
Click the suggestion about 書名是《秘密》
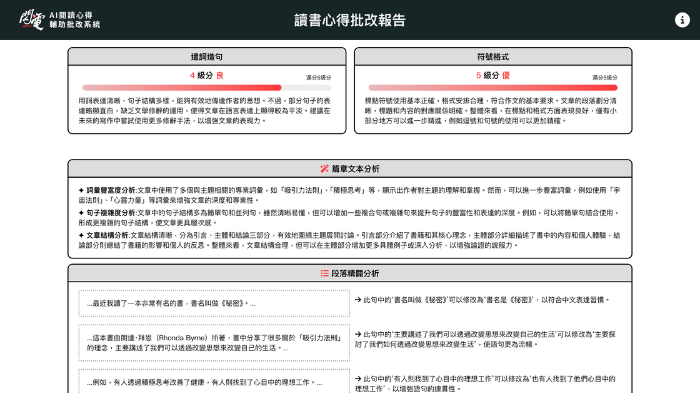482,300
